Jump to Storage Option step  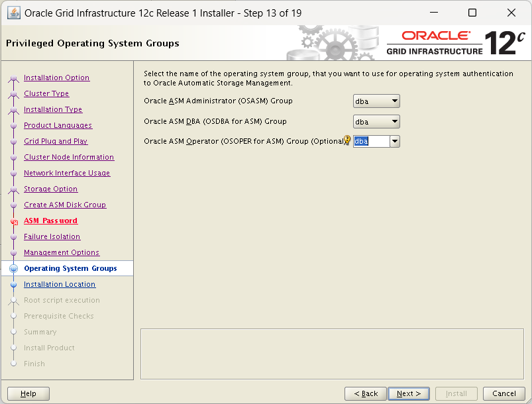tap(50, 189)
